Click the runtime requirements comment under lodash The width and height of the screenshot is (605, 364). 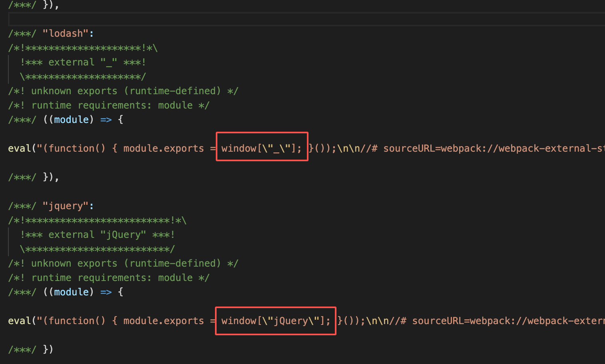(x=109, y=105)
